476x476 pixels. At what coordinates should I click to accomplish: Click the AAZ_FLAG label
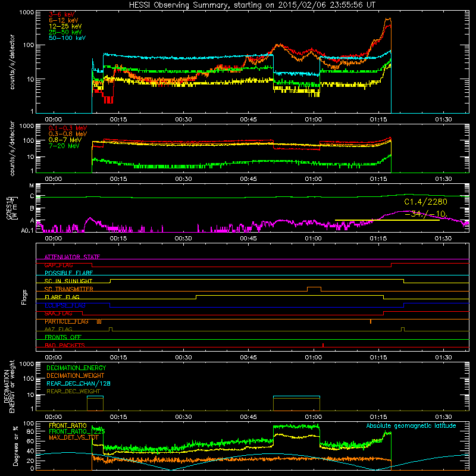(58, 330)
